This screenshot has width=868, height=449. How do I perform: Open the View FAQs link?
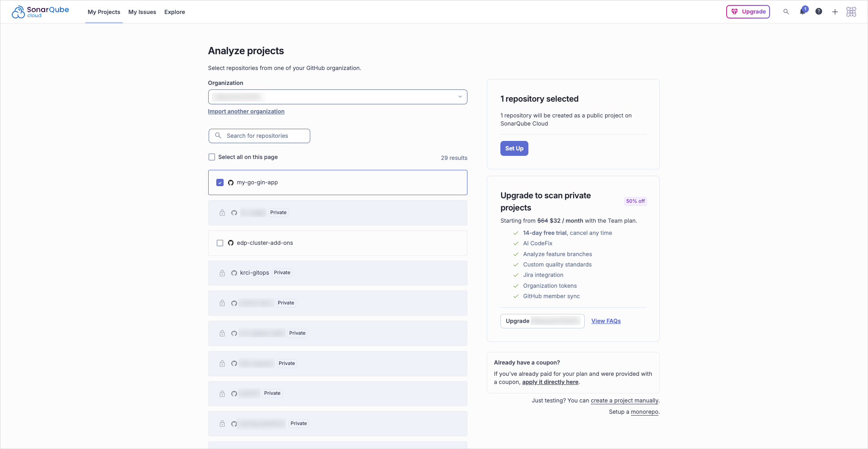coord(606,321)
